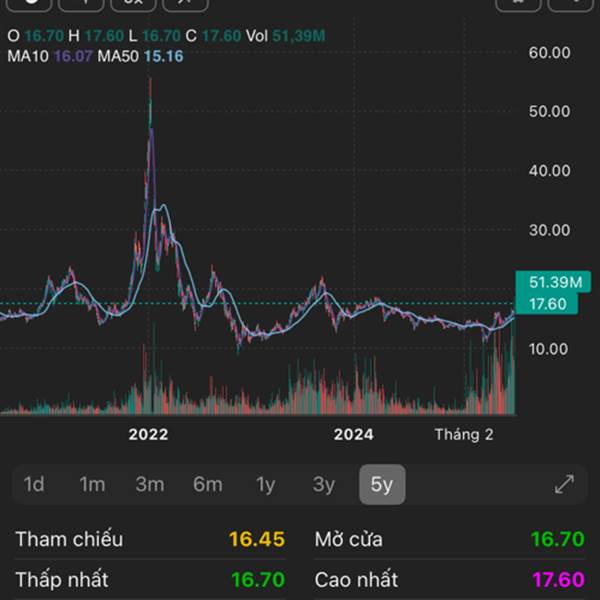
Task: Click the MA50 value 15.16
Action: coord(164,56)
